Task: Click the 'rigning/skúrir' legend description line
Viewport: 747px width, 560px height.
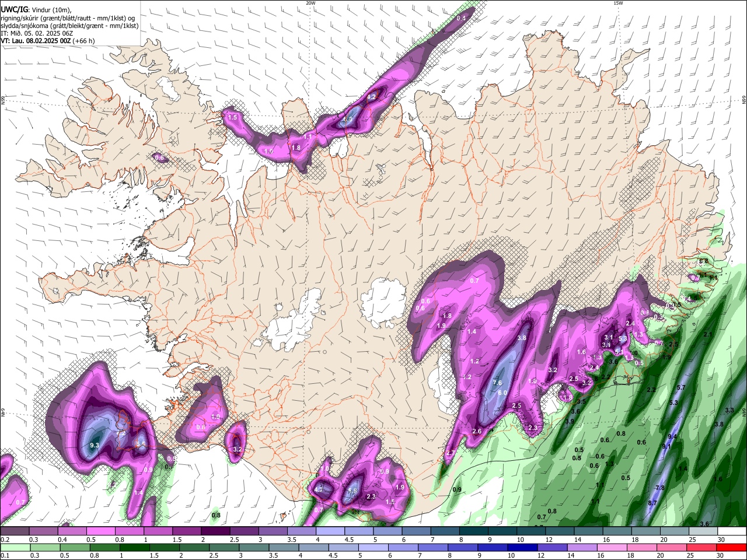Action: (68, 18)
